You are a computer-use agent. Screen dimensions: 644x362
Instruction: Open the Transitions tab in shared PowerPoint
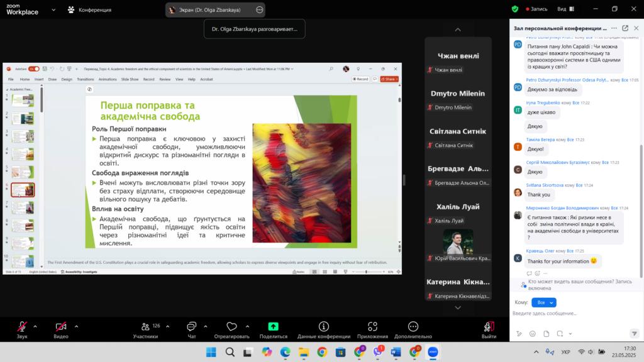86,79
